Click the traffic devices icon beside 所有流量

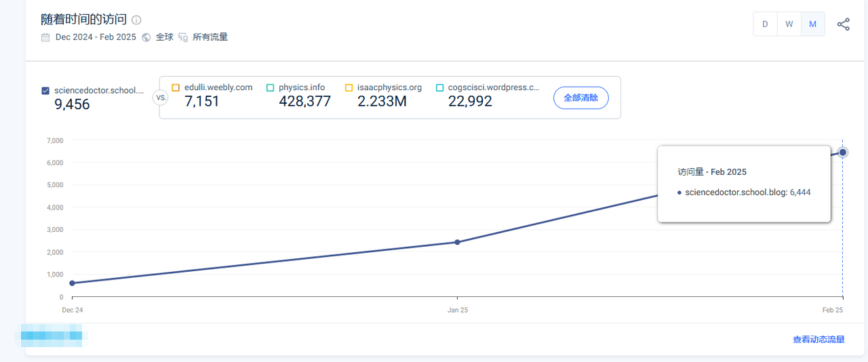[x=183, y=37]
